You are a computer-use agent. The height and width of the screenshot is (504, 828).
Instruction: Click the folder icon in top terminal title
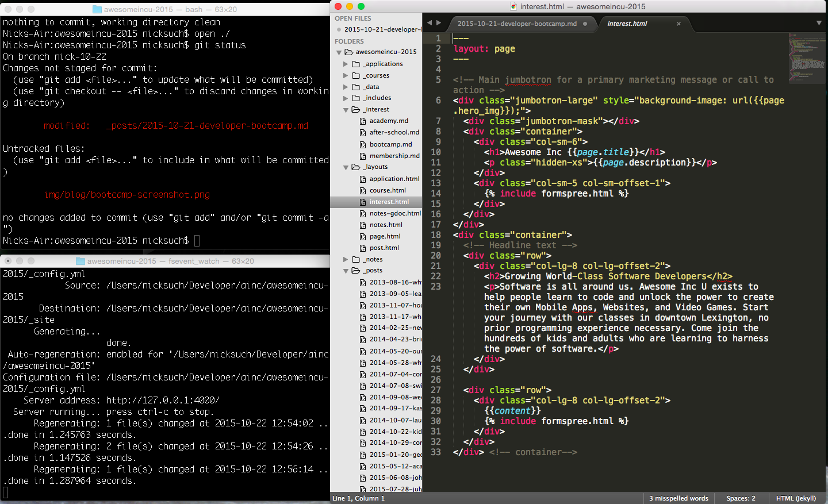[97, 9]
